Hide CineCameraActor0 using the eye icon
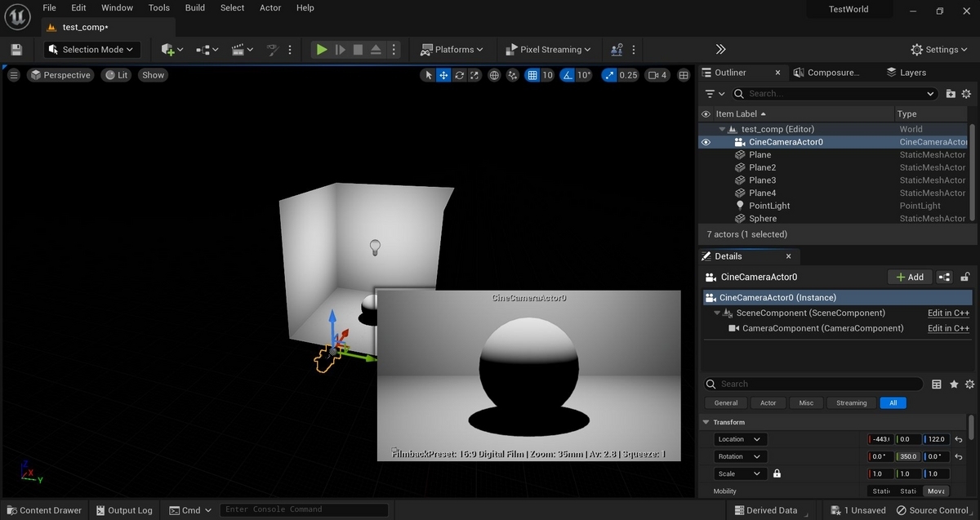980x520 pixels. pyautogui.click(x=706, y=142)
